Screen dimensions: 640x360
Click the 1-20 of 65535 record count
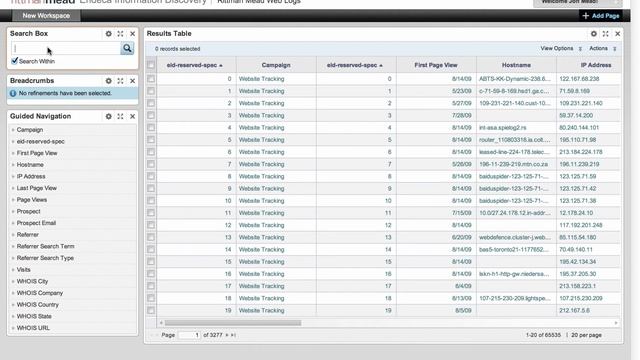click(543, 335)
